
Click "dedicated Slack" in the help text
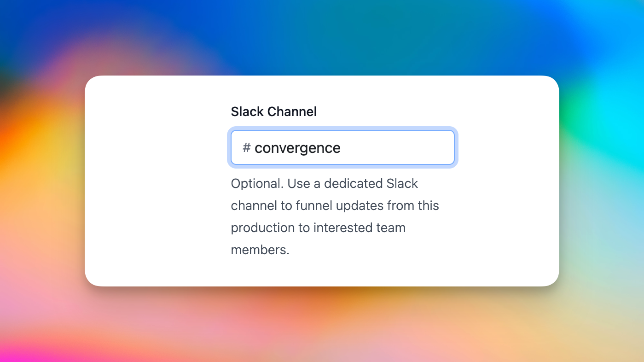coord(371,183)
